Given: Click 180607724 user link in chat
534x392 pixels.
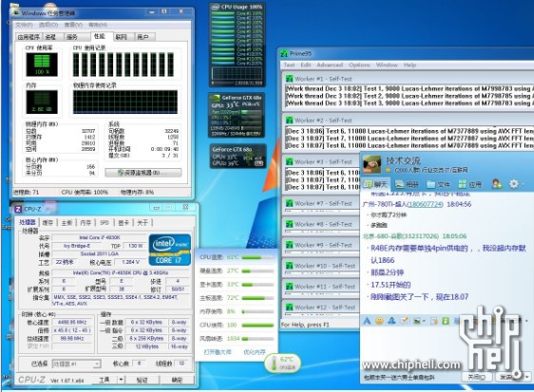Looking at the screenshot, I should click(425, 204).
